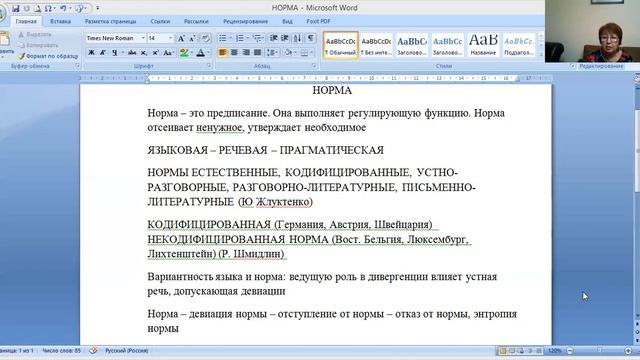Screen dimensions: 640x360
Task: Clear formatting icon
Action: (205, 38)
